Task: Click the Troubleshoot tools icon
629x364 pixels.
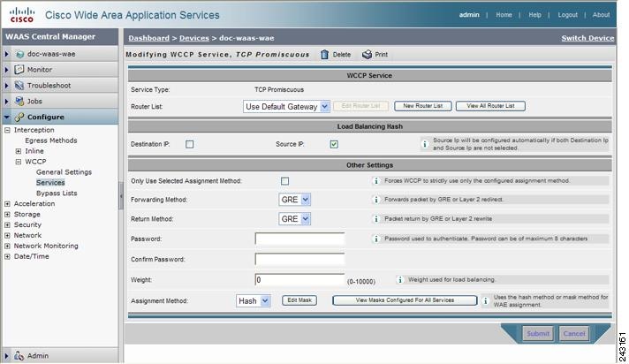Action: point(19,85)
